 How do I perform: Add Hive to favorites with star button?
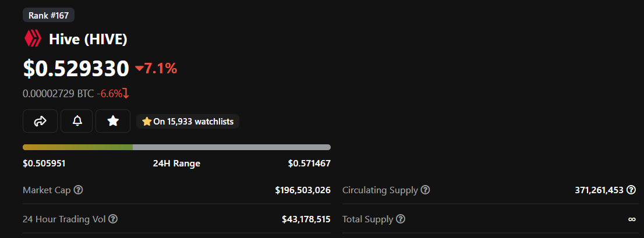point(113,121)
